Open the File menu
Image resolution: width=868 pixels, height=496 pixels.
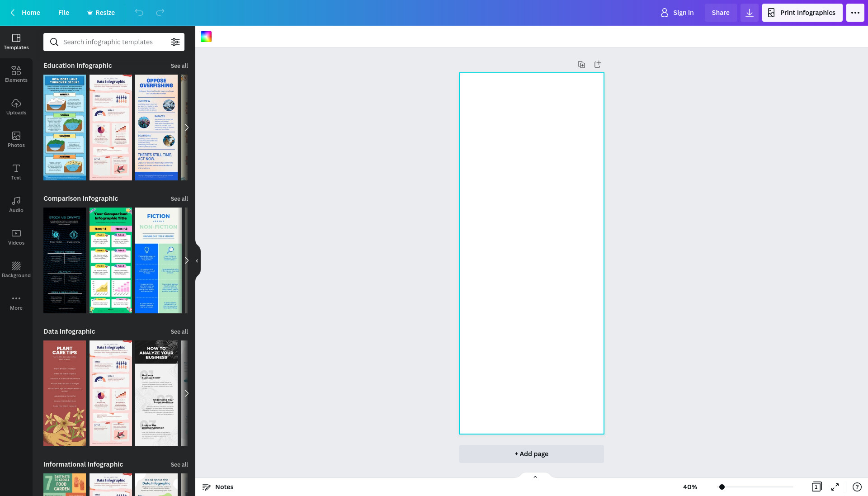64,13
